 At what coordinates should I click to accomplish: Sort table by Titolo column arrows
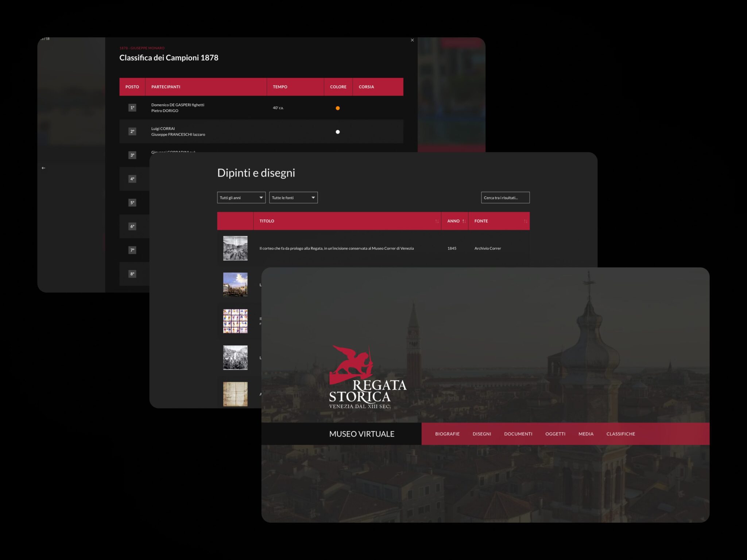pos(437,221)
